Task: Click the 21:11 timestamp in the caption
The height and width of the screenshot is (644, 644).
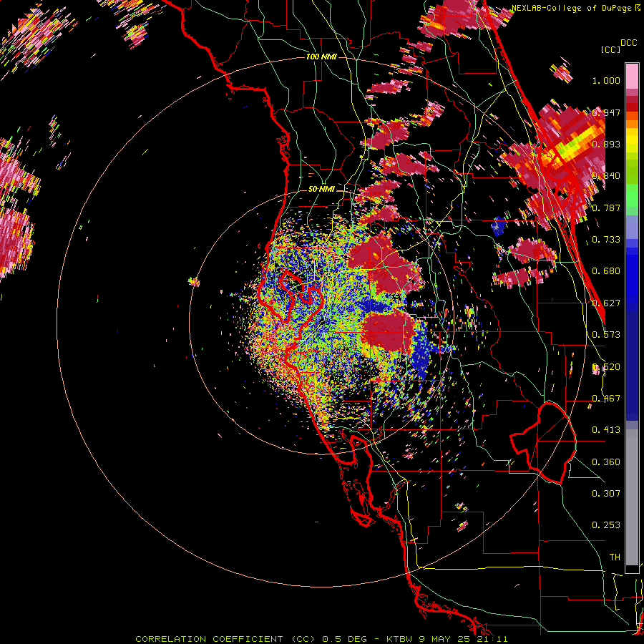Action: pos(492,639)
